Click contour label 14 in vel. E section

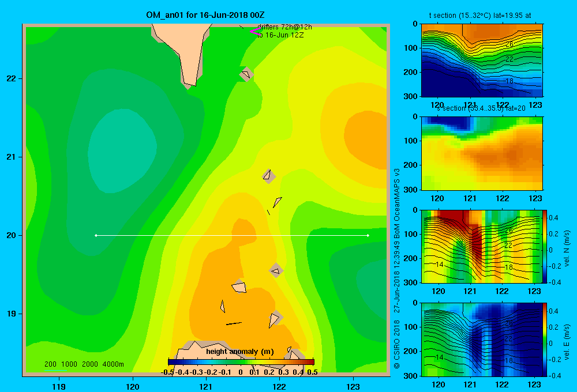(439, 357)
